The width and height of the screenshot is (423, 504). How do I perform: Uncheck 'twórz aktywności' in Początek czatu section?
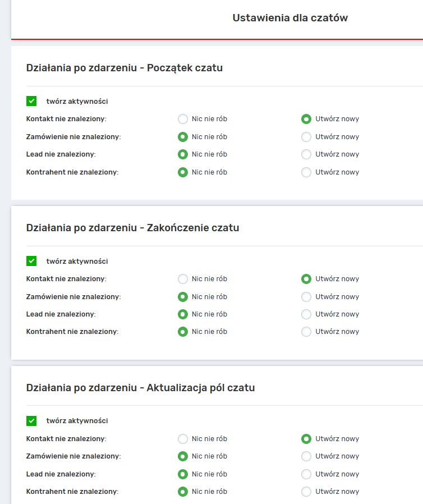[31, 101]
